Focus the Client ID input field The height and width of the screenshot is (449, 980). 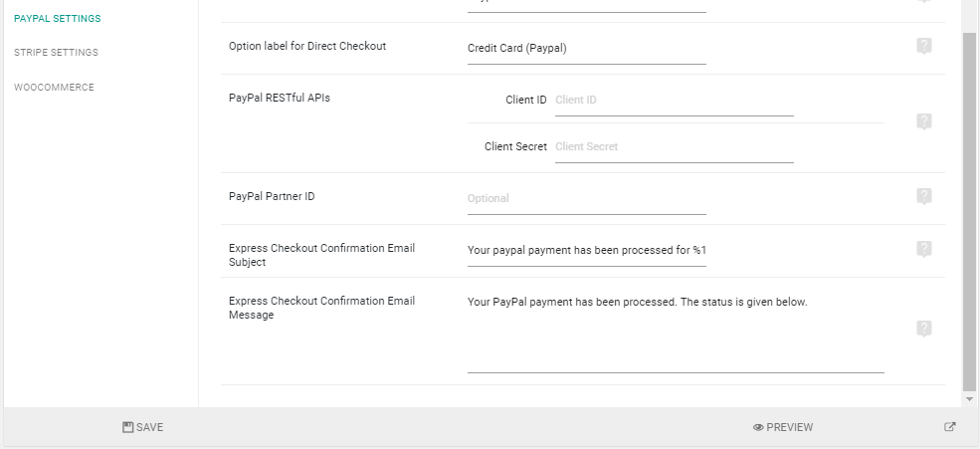(x=675, y=101)
